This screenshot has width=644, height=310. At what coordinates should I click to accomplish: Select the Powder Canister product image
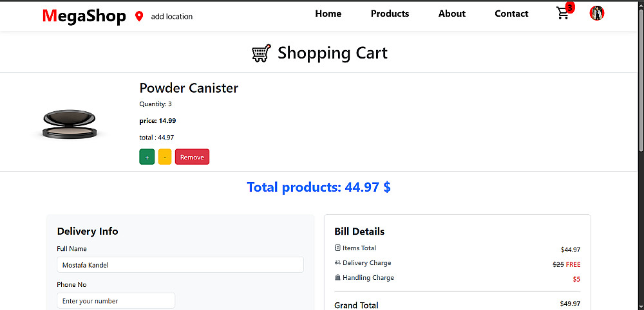pos(70,123)
